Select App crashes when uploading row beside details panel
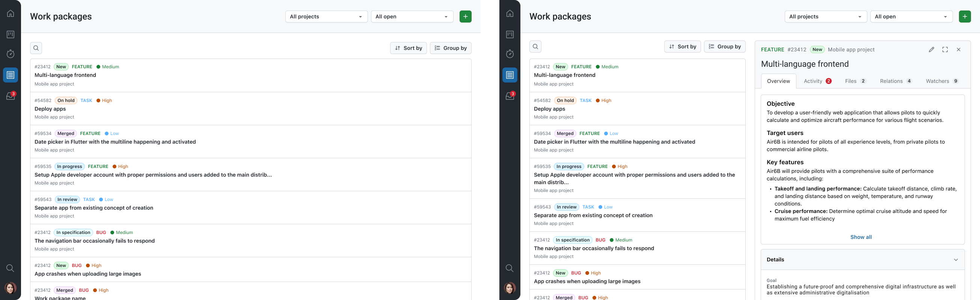The height and width of the screenshot is (300, 980). [637, 277]
